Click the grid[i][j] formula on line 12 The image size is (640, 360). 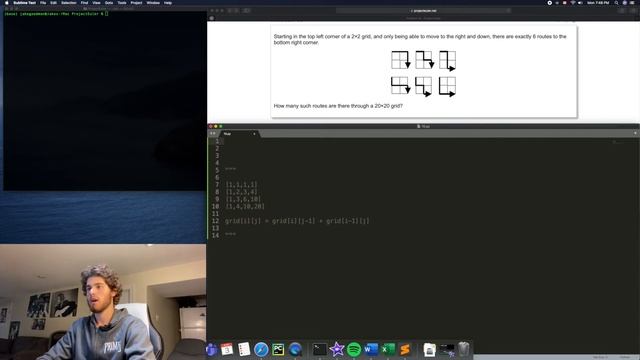click(x=297, y=221)
